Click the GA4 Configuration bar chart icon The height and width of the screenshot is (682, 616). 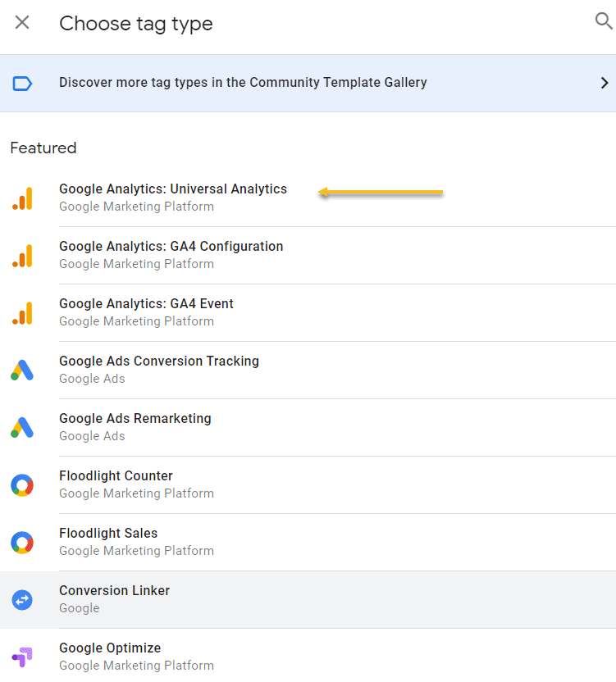pyautogui.click(x=22, y=256)
